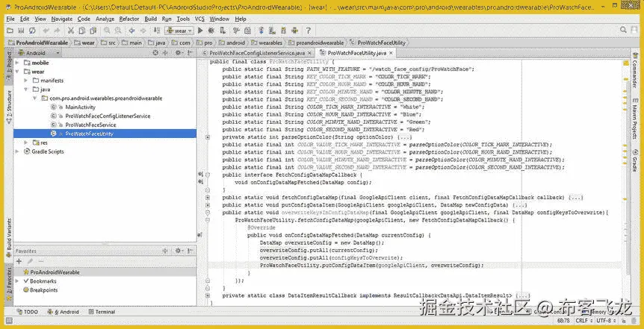
Task: Close the ProWatchFaceUtility.java tab
Action: pos(391,53)
